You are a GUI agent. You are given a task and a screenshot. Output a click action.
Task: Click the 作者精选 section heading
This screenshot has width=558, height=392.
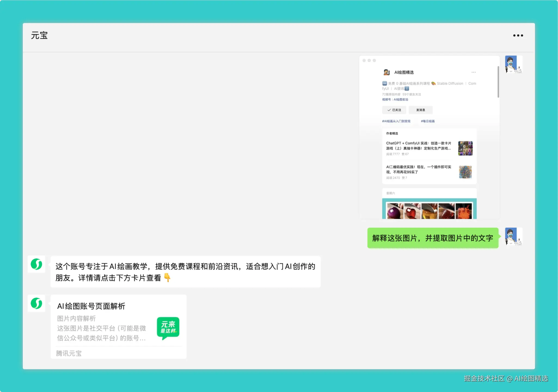point(392,133)
